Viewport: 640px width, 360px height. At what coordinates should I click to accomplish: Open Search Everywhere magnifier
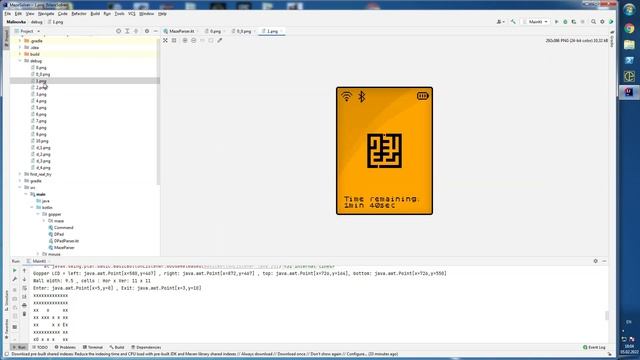click(x=593, y=22)
